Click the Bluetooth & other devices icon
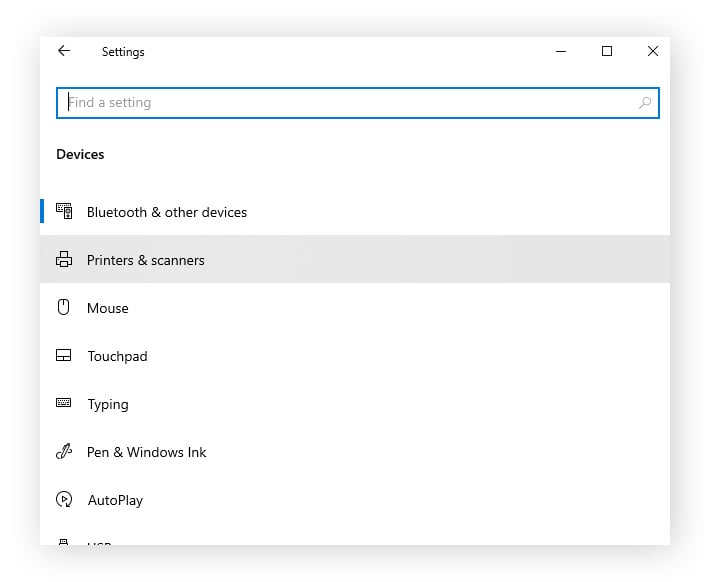The image size is (710, 582). [64, 211]
